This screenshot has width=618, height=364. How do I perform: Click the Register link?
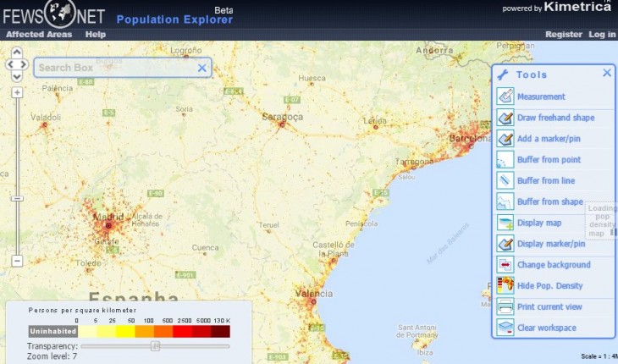(564, 35)
